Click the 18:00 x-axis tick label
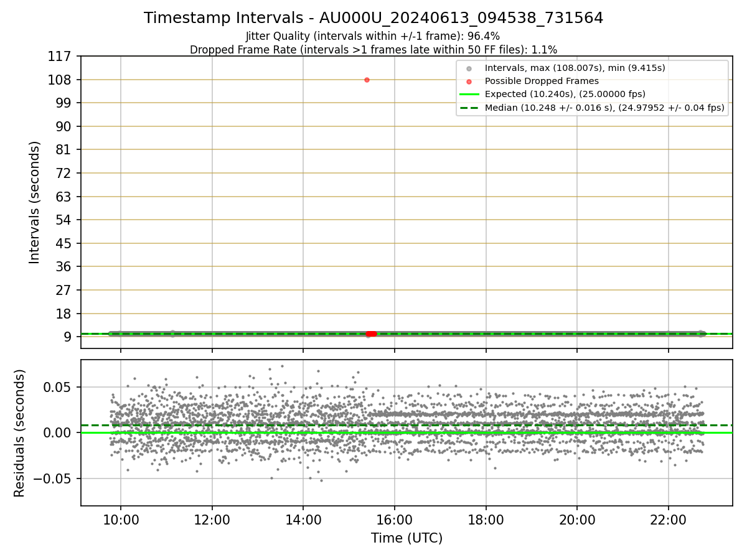Image resolution: width=747 pixels, height=560 pixels. pos(486,520)
